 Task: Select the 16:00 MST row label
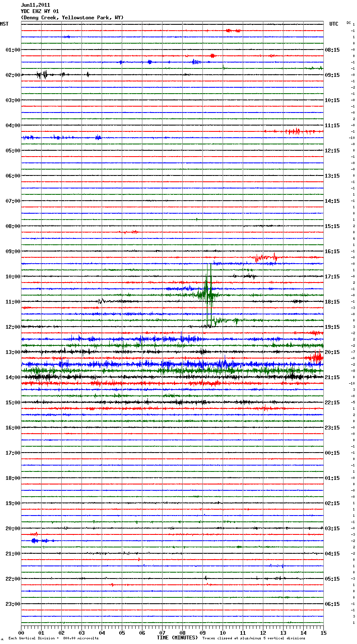pos(13,427)
